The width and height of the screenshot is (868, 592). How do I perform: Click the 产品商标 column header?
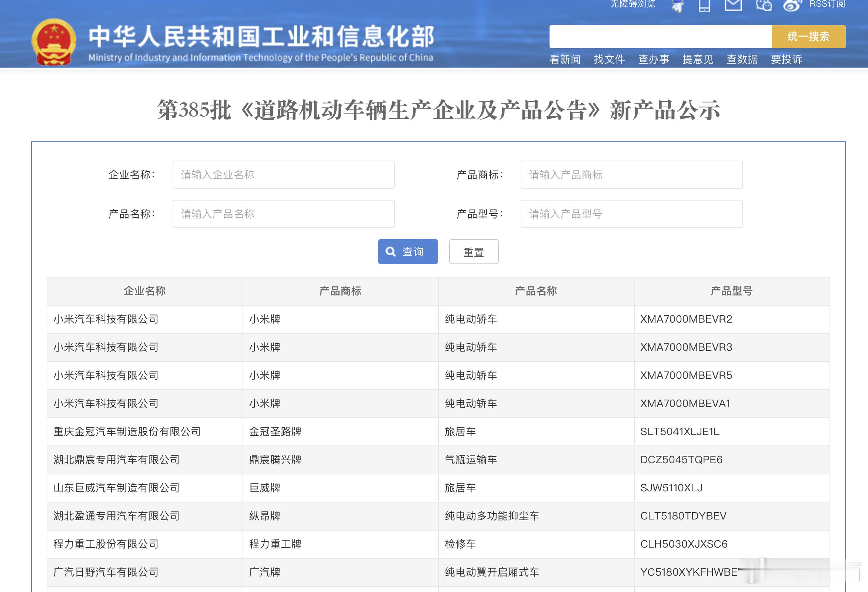point(340,291)
